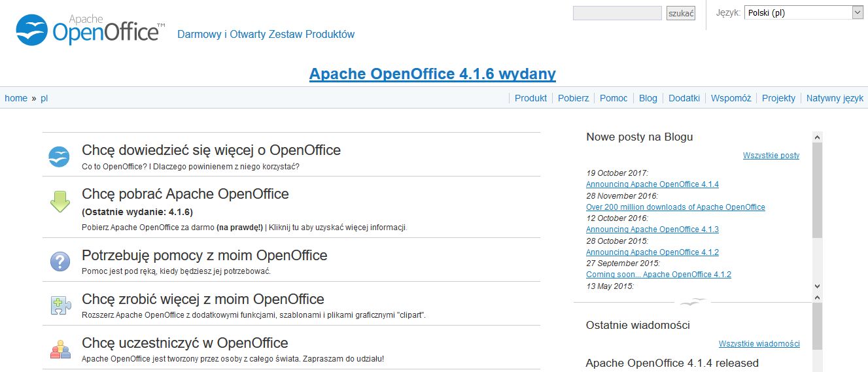This screenshot has height=372, width=868.
Task: Click the puzzle piece extensions icon
Action: pos(60,305)
